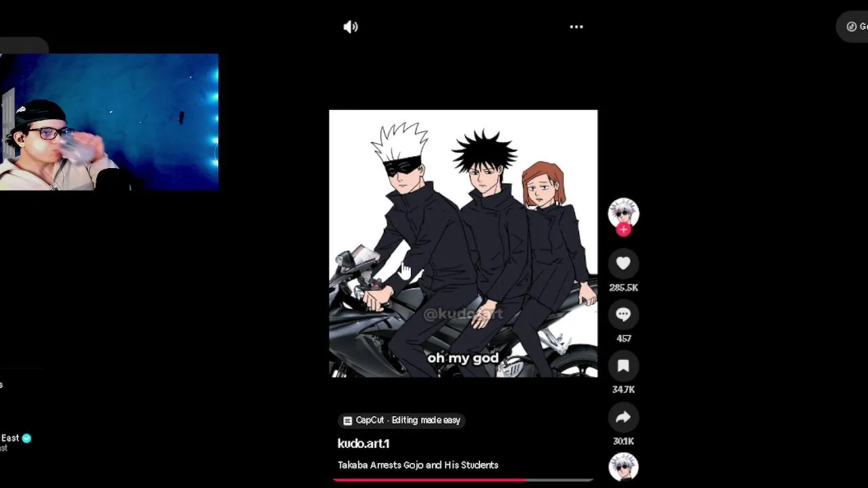Like the video with the heart icon

tap(623, 263)
